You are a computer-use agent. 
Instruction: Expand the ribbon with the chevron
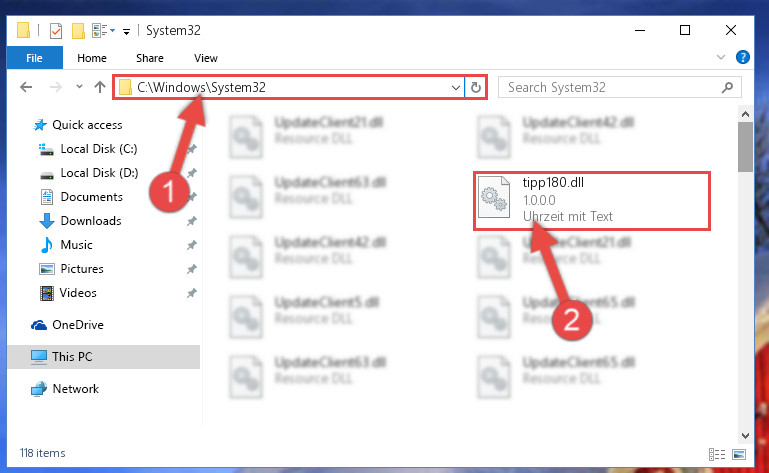pos(720,57)
